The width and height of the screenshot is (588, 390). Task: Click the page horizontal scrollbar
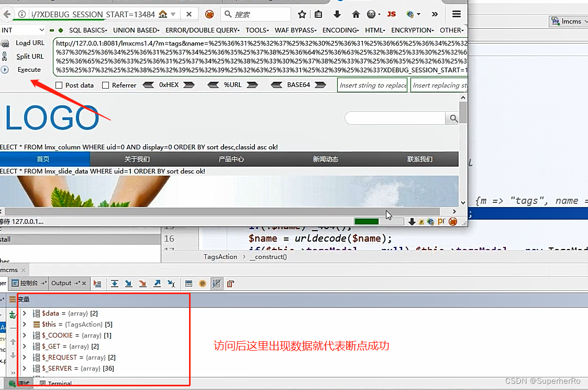222,211
